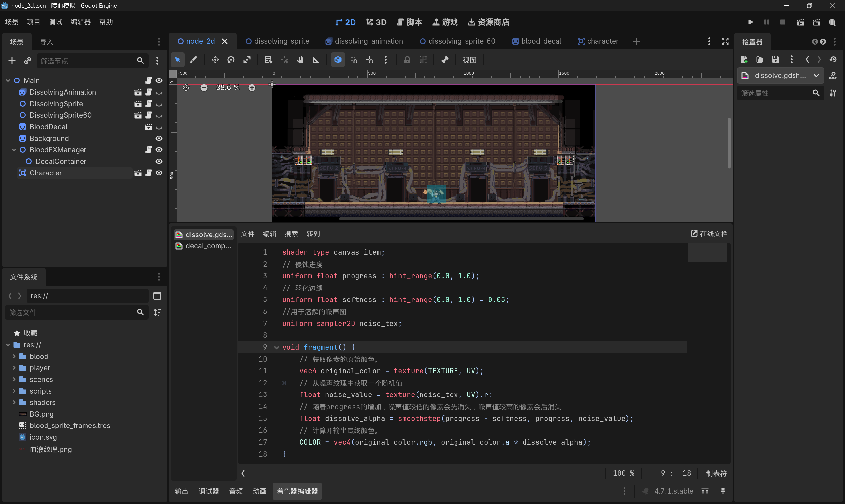Hide the Background node
This screenshot has width=845, height=504.
click(x=159, y=138)
